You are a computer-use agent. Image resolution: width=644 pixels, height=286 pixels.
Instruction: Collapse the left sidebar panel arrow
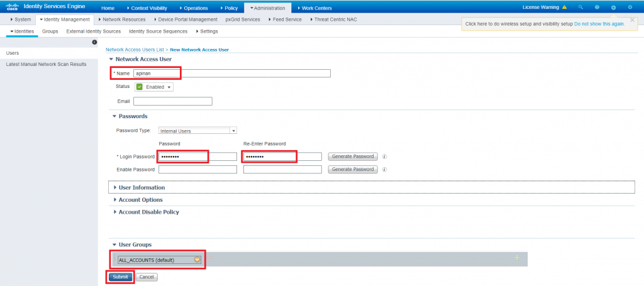click(x=94, y=42)
